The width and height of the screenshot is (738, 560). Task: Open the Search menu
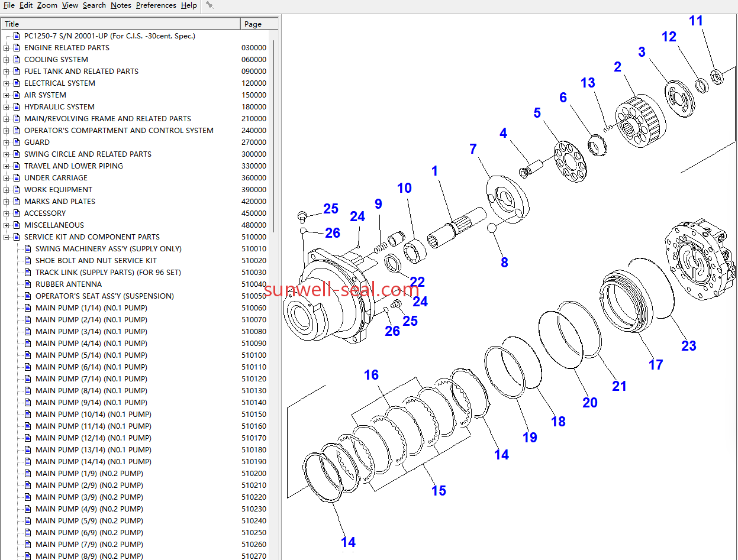tap(94, 5)
